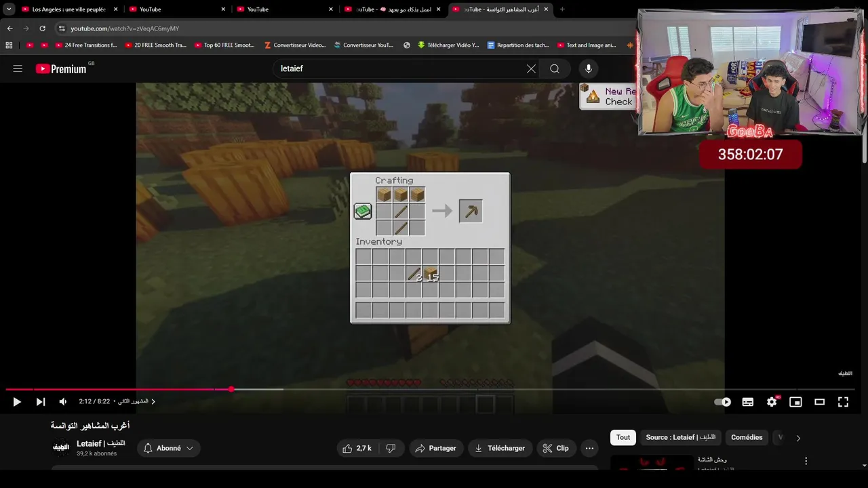Go forward in browser history
The image size is (868, 488).
pos(26,28)
